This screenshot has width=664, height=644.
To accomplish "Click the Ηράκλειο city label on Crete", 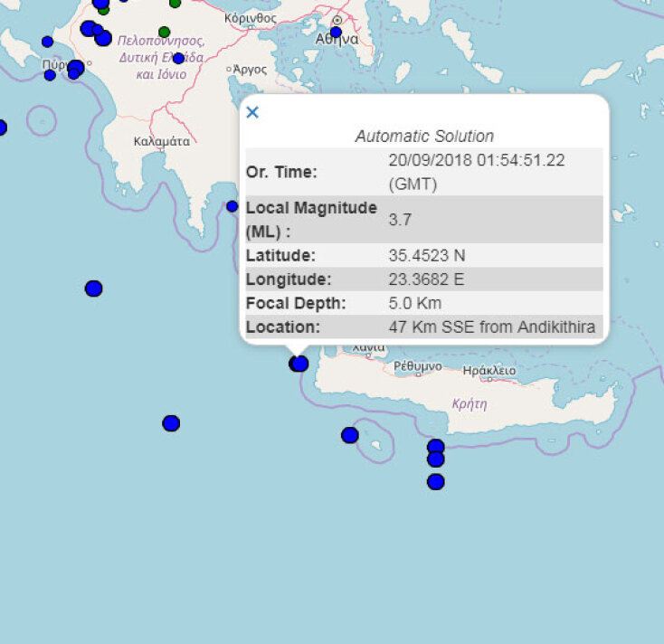I will 489,371.
